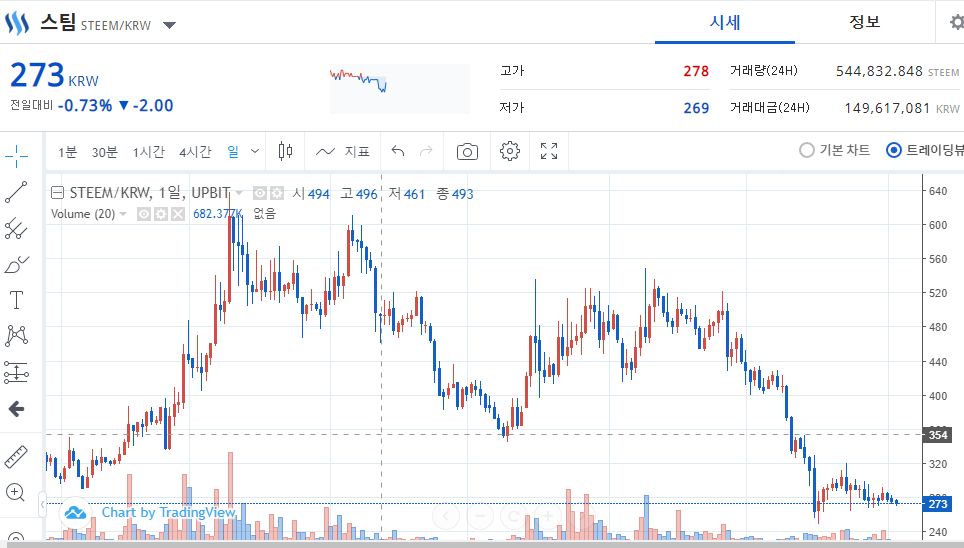Select the trend line drawing tool
Screen dimensions: 964x548
click(x=16, y=192)
